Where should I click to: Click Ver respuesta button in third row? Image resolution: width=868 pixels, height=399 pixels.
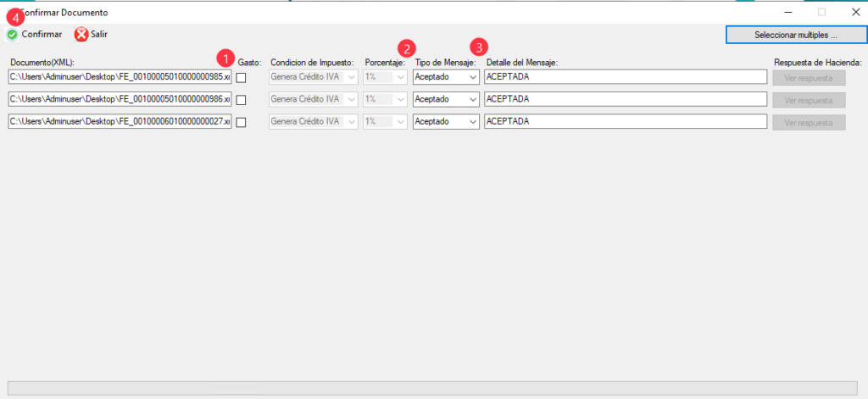[x=809, y=121]
